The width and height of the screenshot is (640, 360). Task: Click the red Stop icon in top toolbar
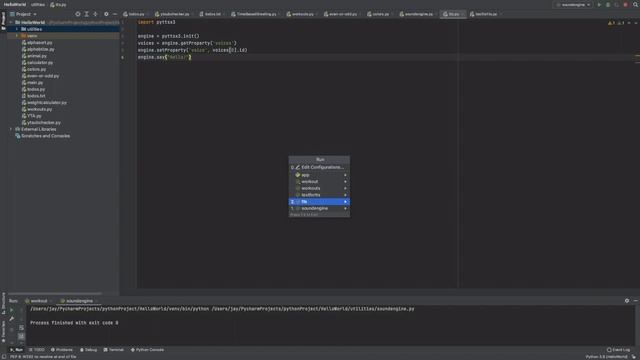click(625, 5)
